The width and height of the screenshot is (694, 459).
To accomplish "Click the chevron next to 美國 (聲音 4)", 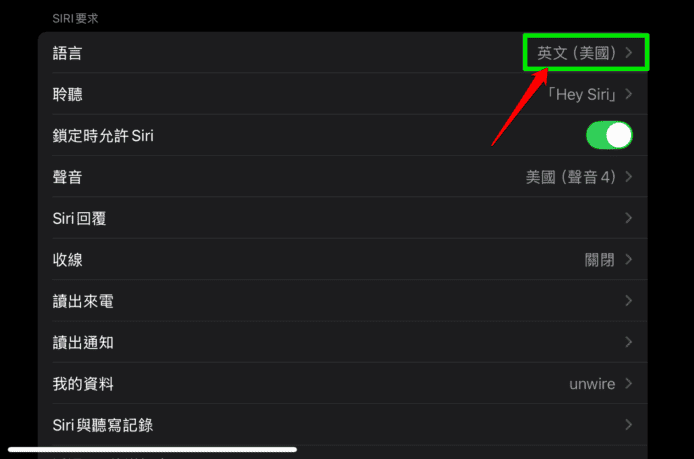I will [x=628, y=177].
